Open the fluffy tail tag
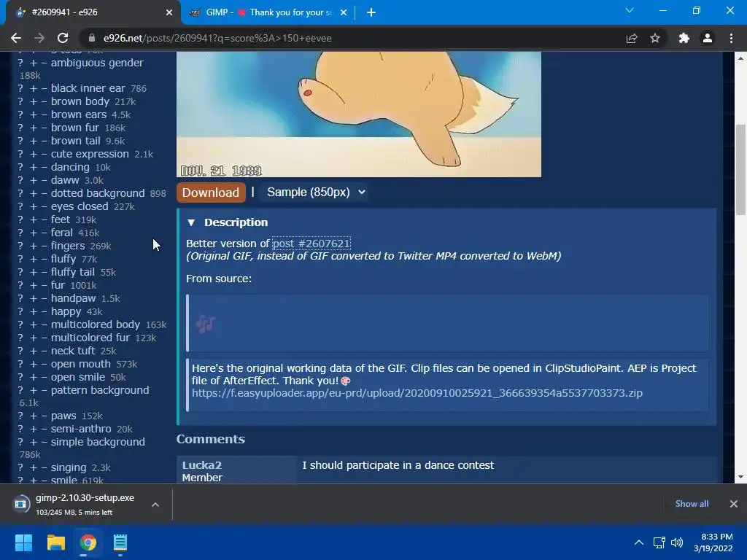This screenshot has width=747, height=560. click(x=72, y=272)
